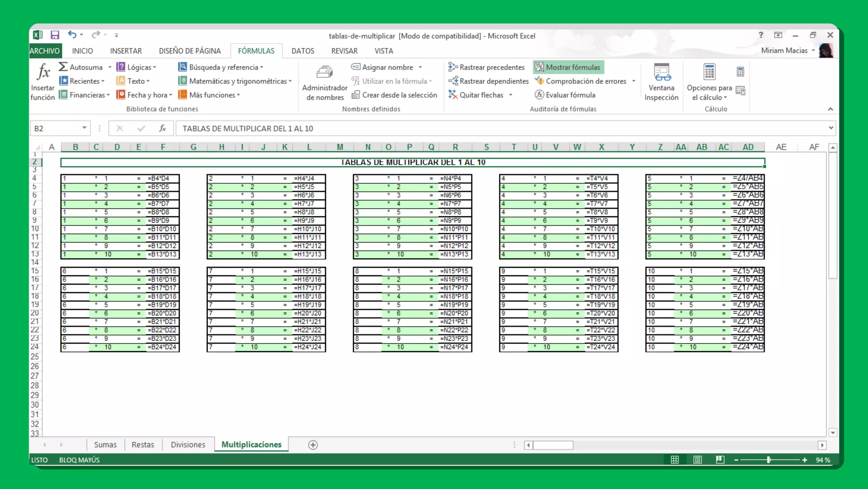868x489 pixels.
Task: Click Quitar flechas
Action: tap(476, 95)
